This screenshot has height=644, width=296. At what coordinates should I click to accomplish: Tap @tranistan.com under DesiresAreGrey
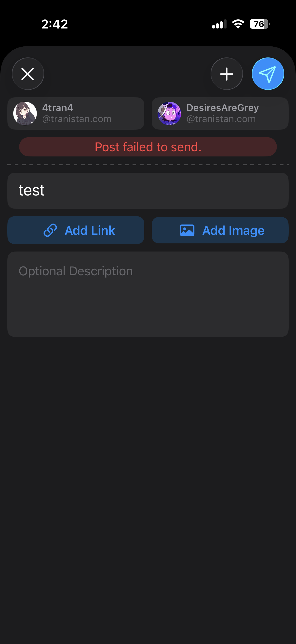click(x=221, y=119)
